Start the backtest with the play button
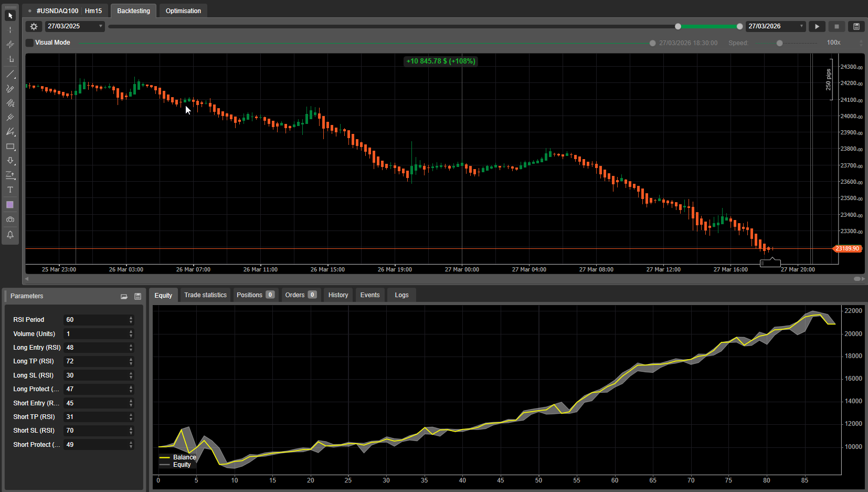The width and height of the screenshot is (868, 492). coord(817,26)
